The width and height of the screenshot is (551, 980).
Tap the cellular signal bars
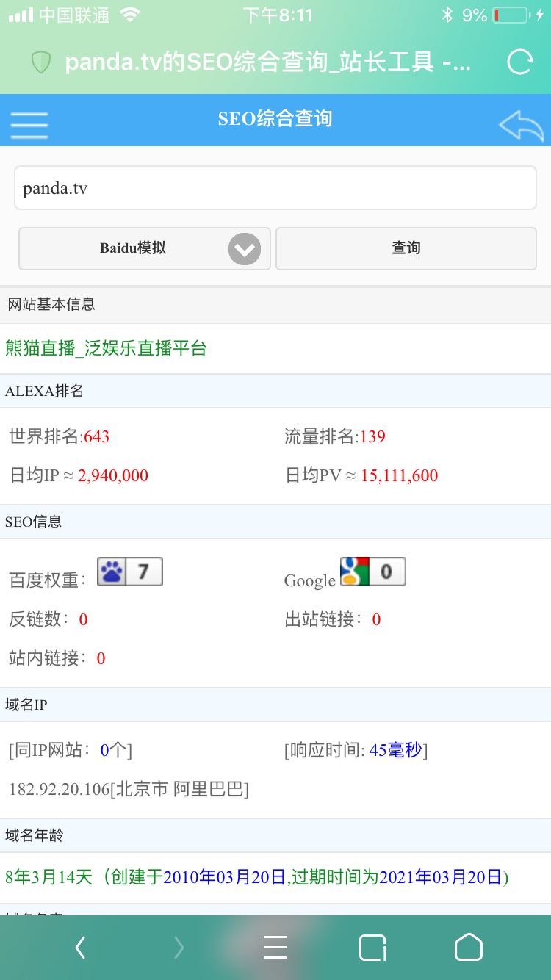click(x=21, y=15)
